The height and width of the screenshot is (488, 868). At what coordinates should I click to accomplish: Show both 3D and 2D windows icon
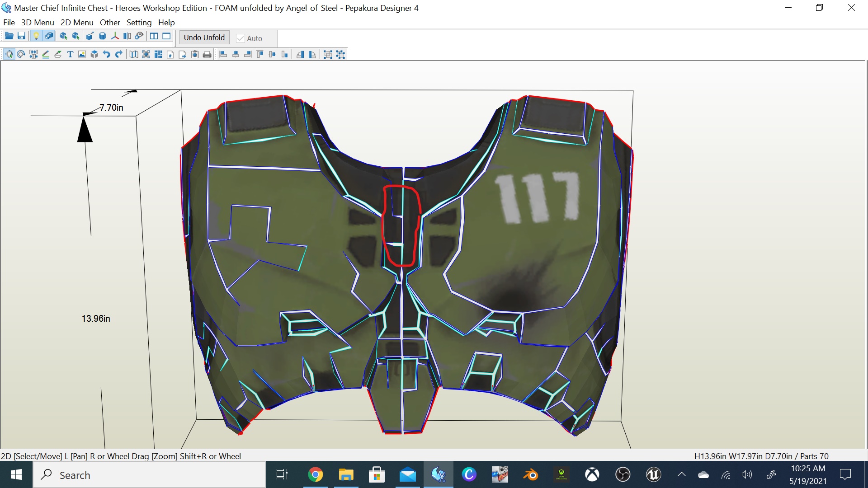154,36
